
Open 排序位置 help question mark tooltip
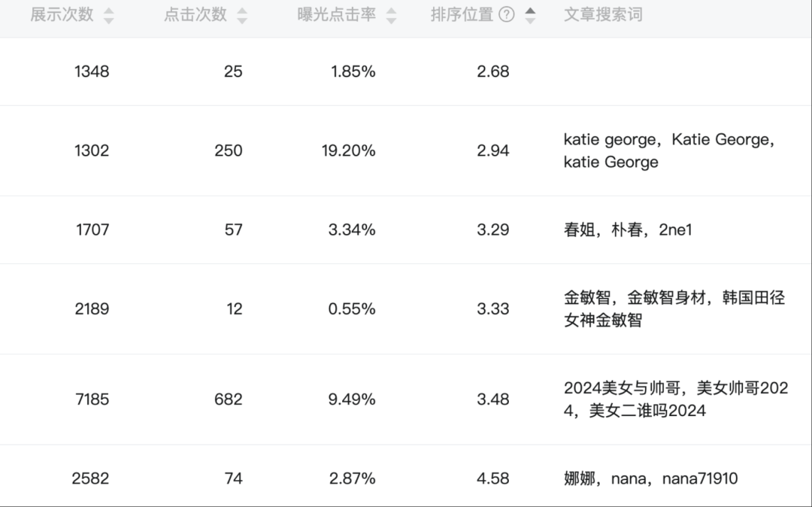(x=507, y=15)
